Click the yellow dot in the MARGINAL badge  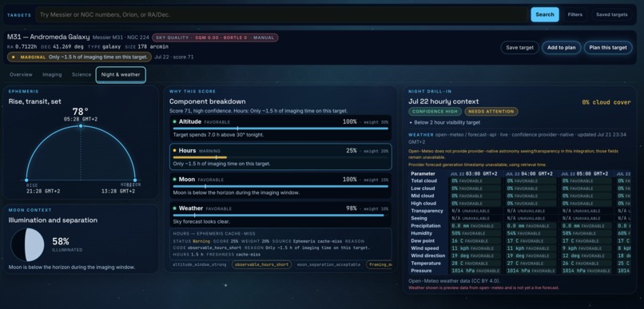coord(13,57)
